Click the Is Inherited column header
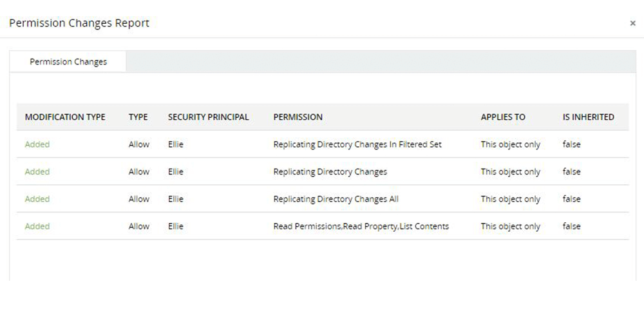The width and height of the screenshot is (644, 322). click(x=588, y=117)
